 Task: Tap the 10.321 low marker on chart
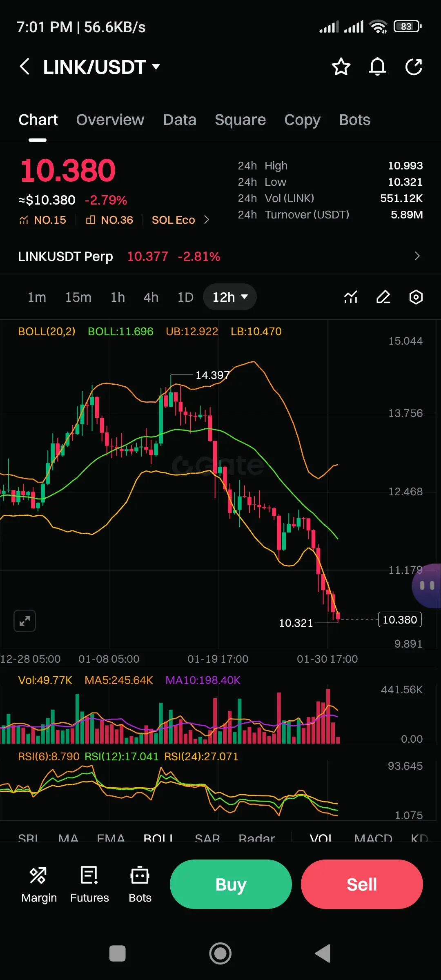[x=296, y=623]
